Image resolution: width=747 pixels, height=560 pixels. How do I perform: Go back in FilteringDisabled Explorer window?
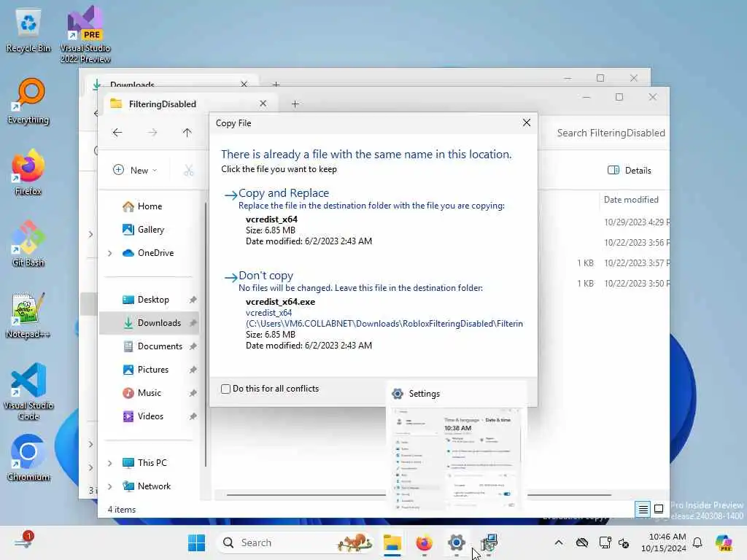pos(117,133)
